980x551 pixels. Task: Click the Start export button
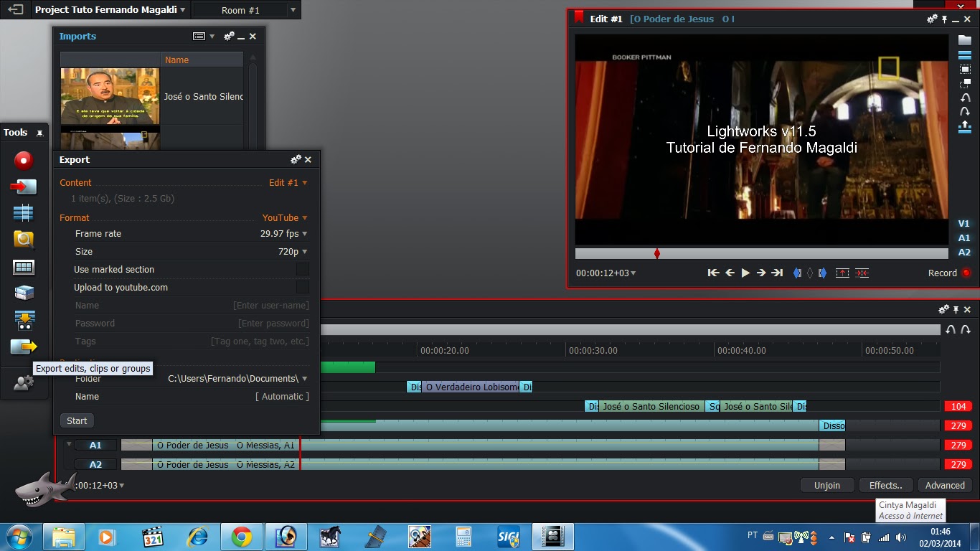pyautogui.click(x=77, y=420)
